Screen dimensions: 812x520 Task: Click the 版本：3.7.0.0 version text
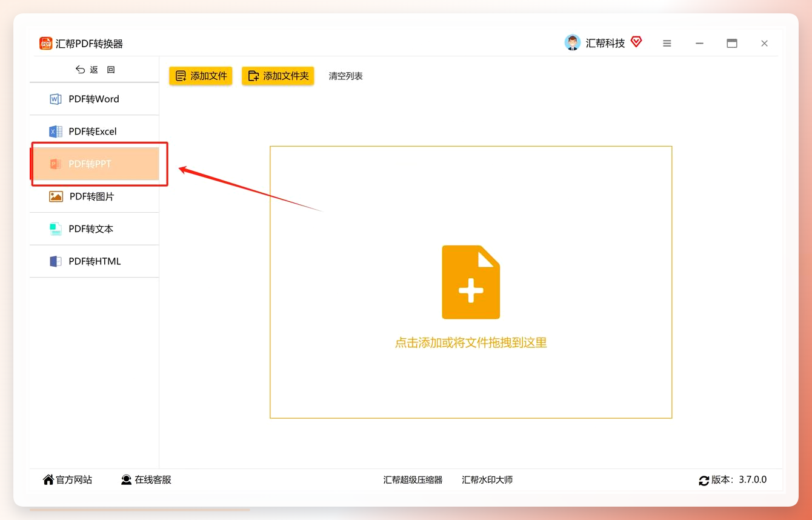(739, 480)
